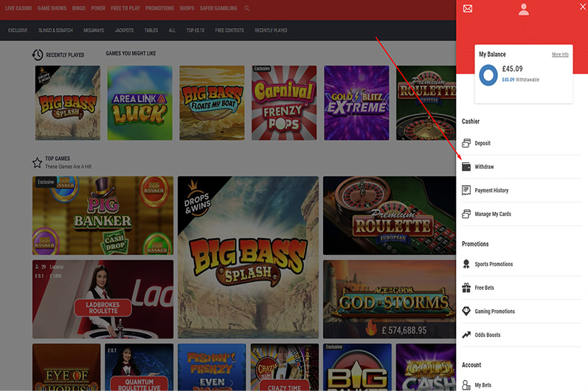Image resolution: width=588 pixels, height=391 pixels.
Task: Click the balance donut chart
Action: tap(488, 75)
